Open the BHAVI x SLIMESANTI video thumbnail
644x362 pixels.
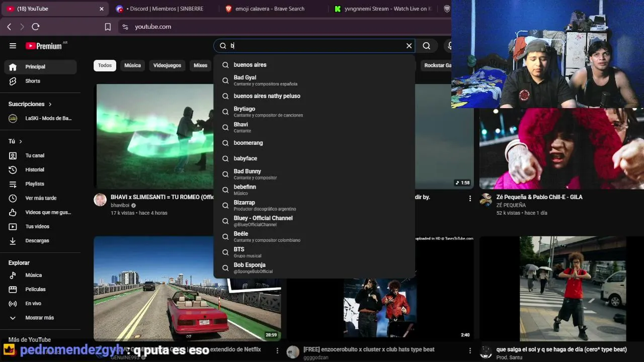tap(155, 136)
